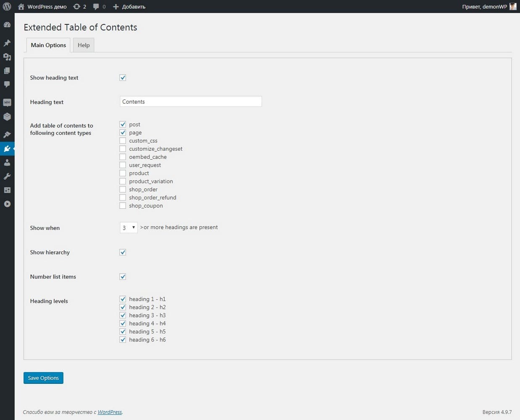Open the Dashboard gauge icon in sidebar
Viewport: 520px width, 420px height.
[7, 24]
